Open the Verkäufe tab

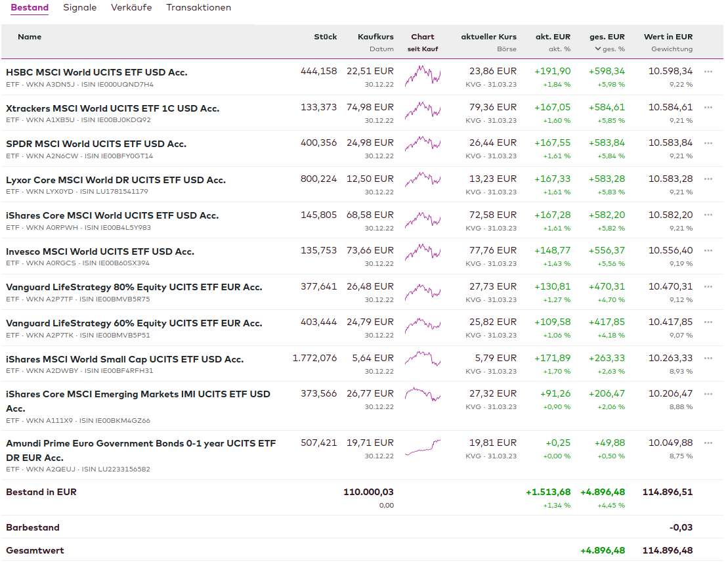pos(131,8)
